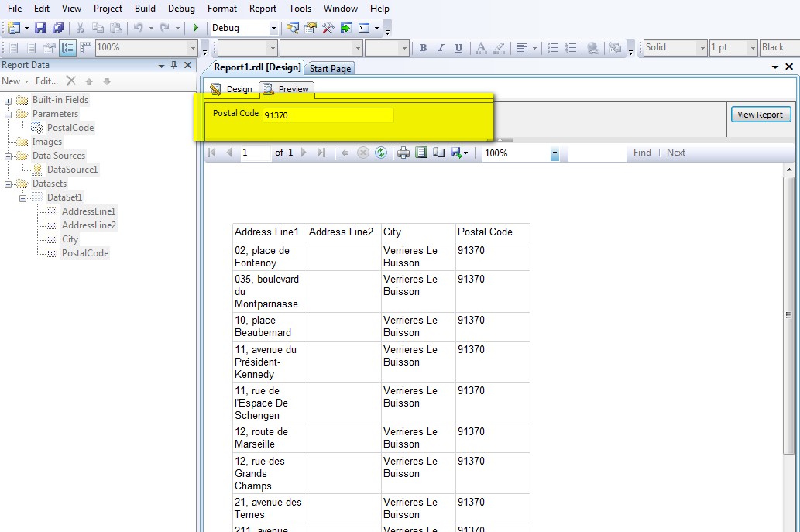Image resolution: width=800 pixels, height=532 pixels.
Task: Jump to last page with navigation icon
Action: click(x=322, y=153)
